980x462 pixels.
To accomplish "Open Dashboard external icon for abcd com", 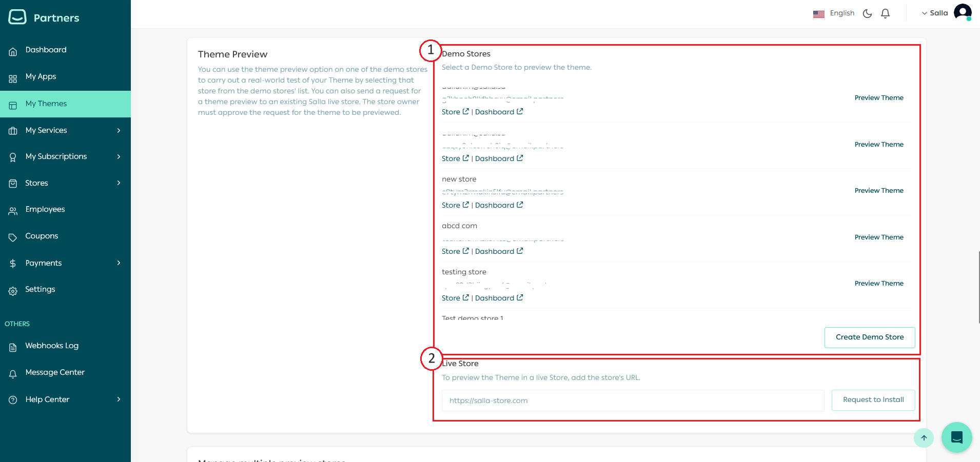I will tap(520, 251).
